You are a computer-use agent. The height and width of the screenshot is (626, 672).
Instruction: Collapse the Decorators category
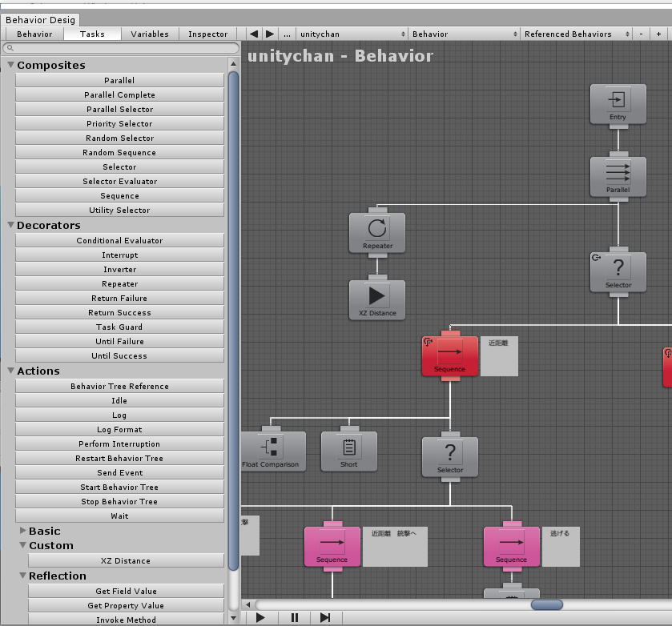point(11,225)
